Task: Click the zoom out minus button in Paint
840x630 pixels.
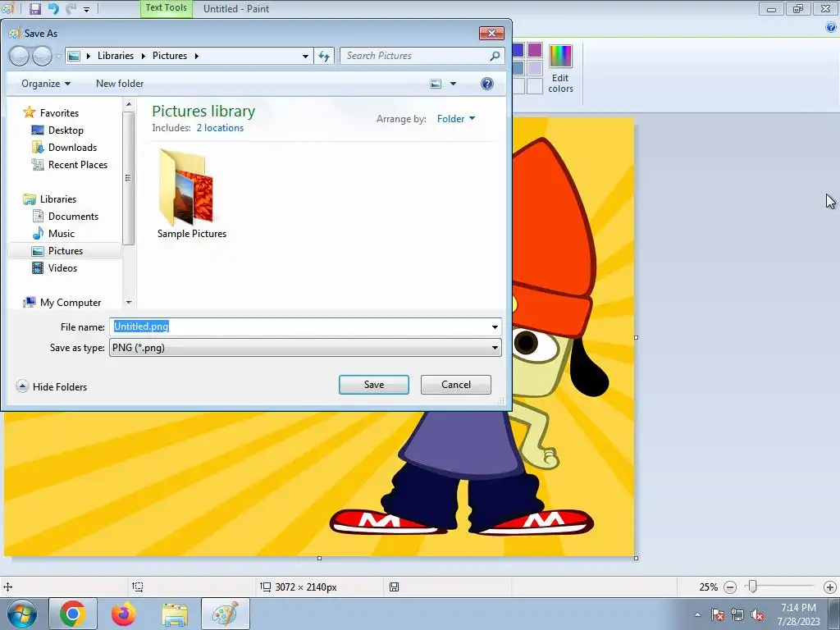Action: 729,587
